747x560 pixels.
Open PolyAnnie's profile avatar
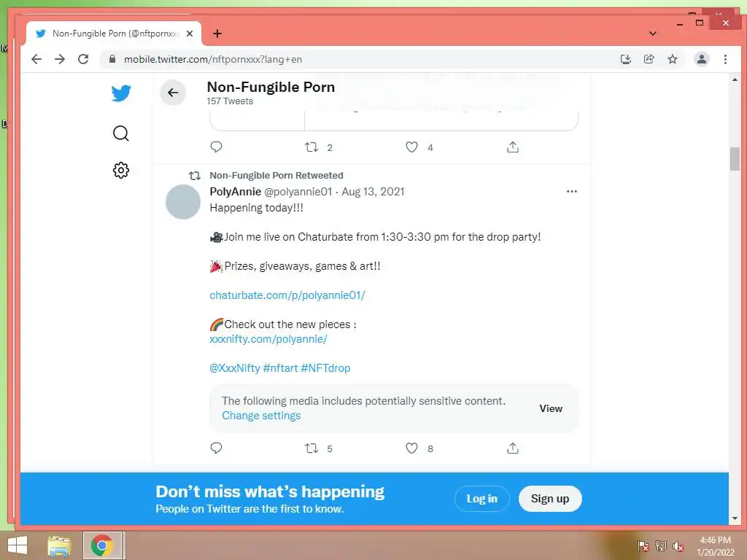tap(183, 202)
